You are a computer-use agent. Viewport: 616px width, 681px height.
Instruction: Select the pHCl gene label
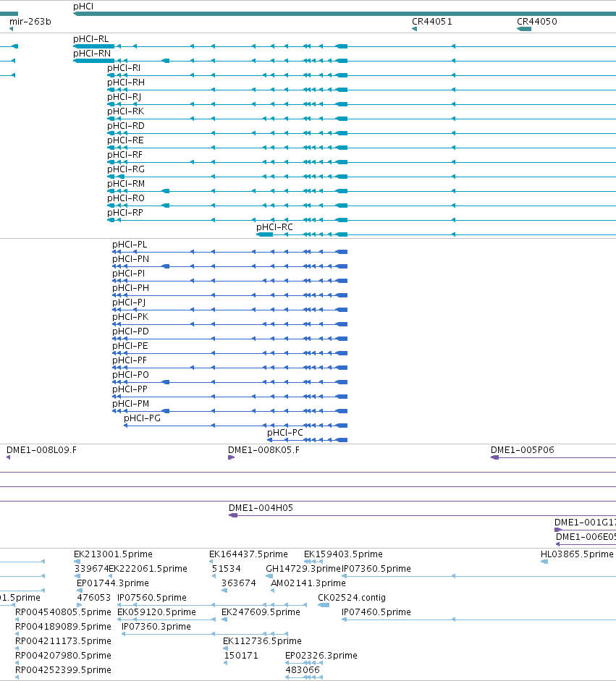(83, 7)
